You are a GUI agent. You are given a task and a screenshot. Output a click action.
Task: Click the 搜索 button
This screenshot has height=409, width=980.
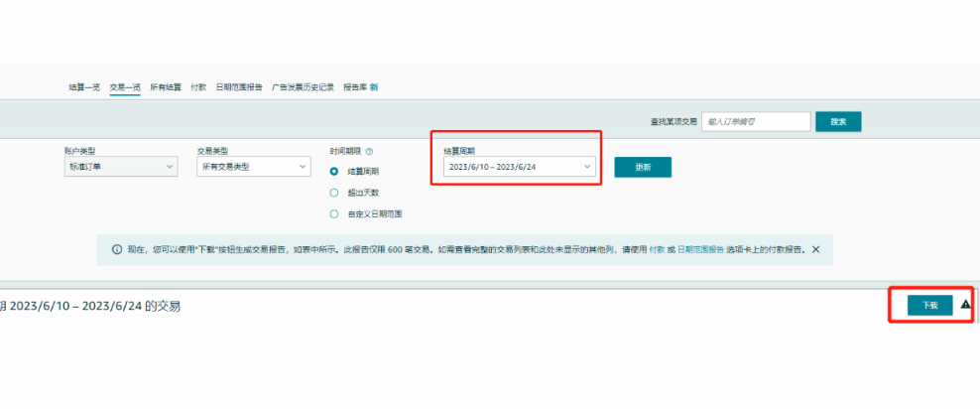pyautogui.click(x=838, y=122)
